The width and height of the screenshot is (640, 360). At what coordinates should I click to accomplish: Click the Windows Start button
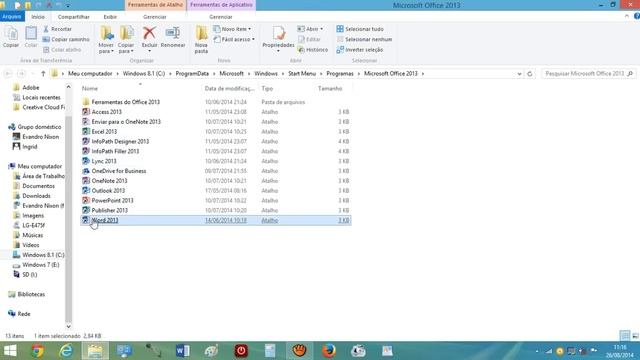click(10, 351)
